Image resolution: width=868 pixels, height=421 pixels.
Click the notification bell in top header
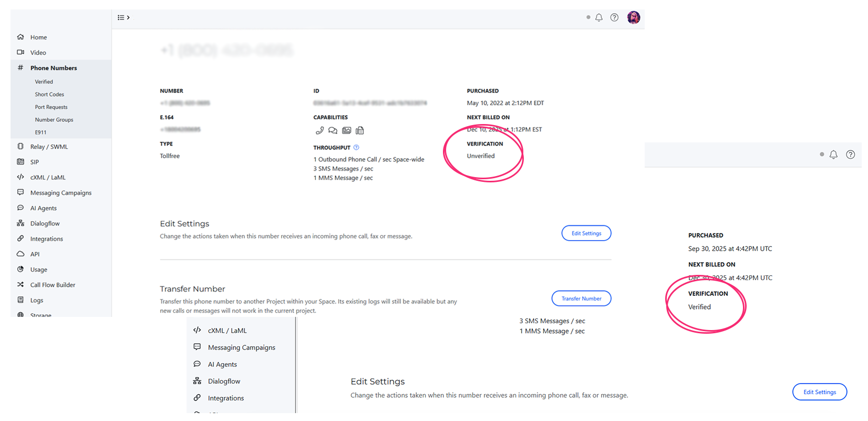tap(598, 17)
